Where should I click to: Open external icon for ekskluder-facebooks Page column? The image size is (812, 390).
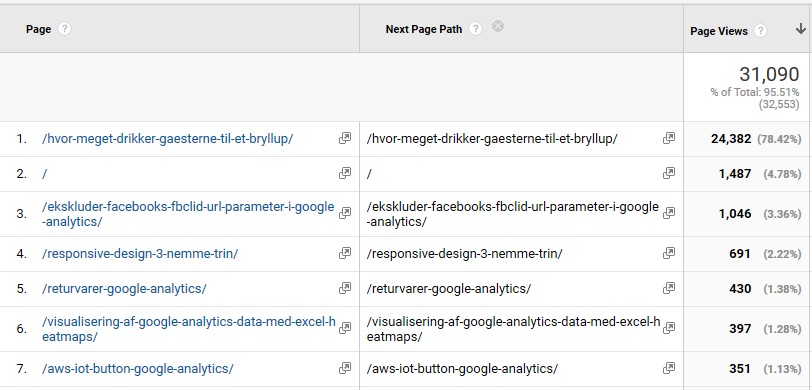[x=344, y=213]
